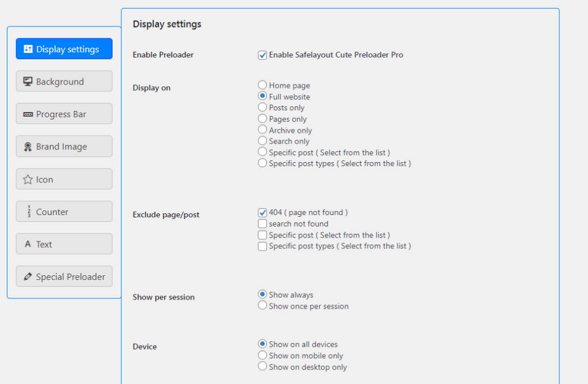
Task: Open the Progress Bar settings
Action: click(64, 113)
